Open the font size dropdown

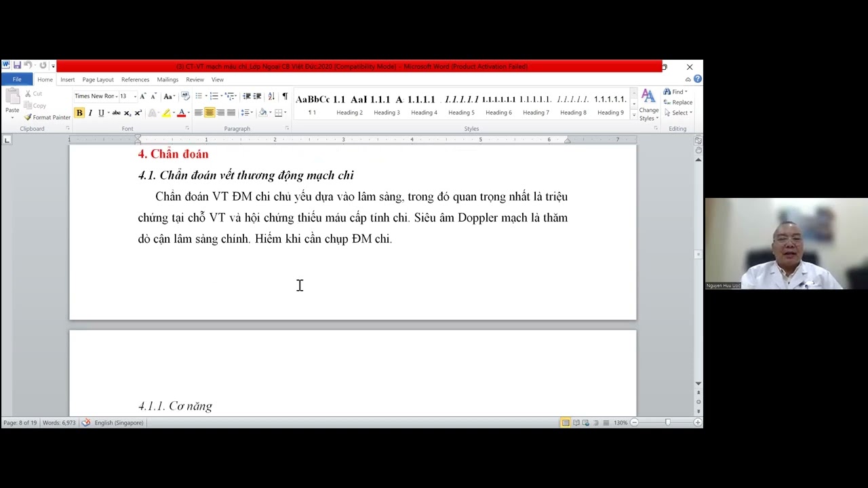[134, 96]
